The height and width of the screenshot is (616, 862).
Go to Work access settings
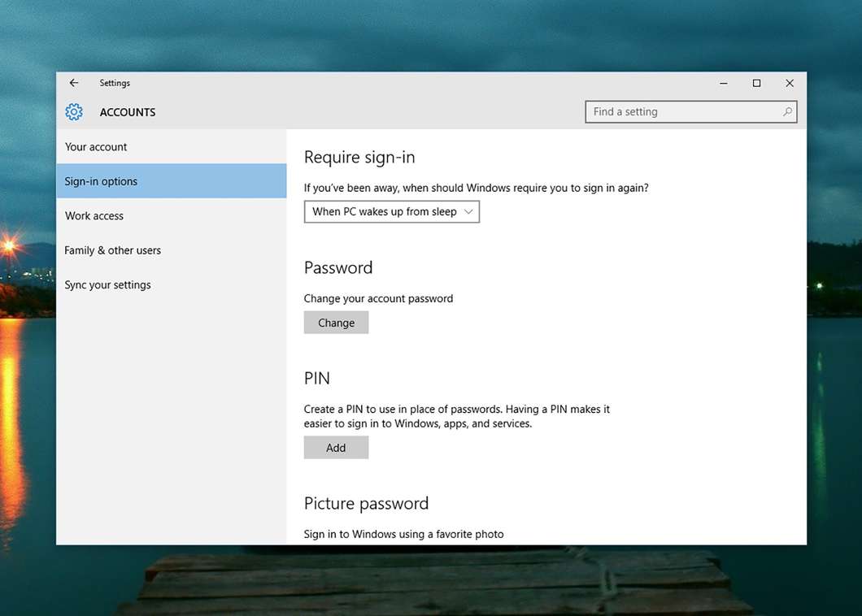pyautogui.click(x=94, y=216)
